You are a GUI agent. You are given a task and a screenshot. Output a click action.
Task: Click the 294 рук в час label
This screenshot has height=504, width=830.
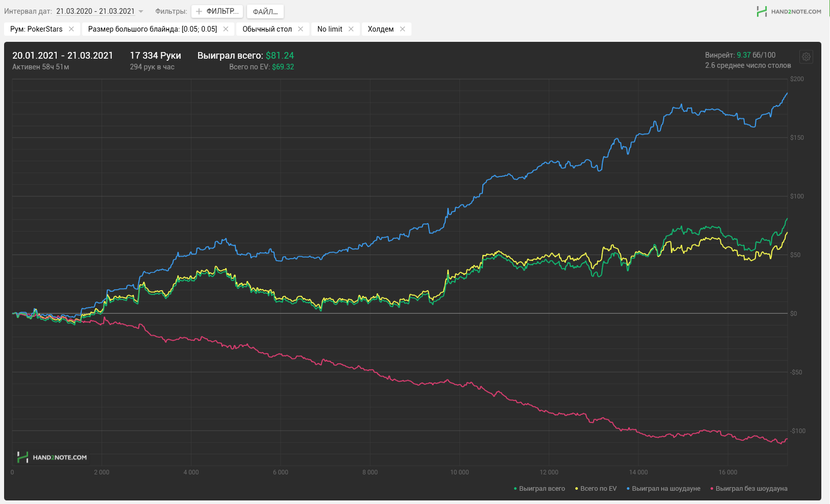click(x=152, y=67)
